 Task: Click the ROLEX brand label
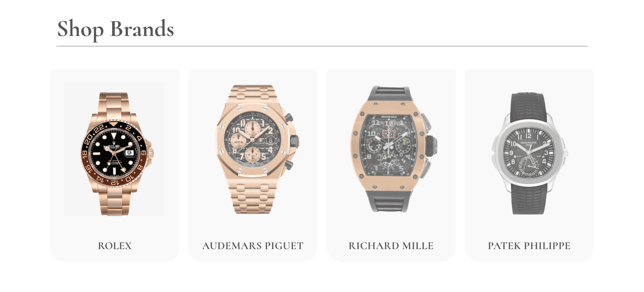pyautogui.click(x=115, y=246)
